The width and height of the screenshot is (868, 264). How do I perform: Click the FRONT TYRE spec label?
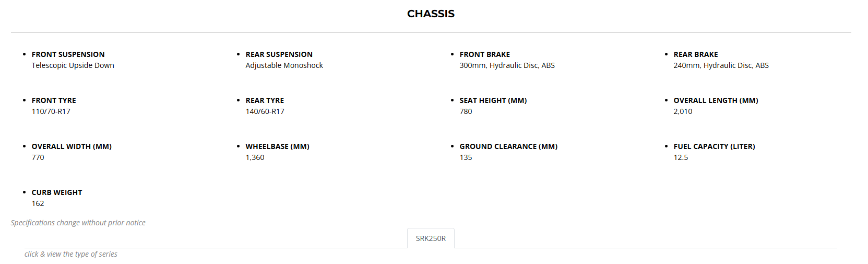[x=54, y=100]
